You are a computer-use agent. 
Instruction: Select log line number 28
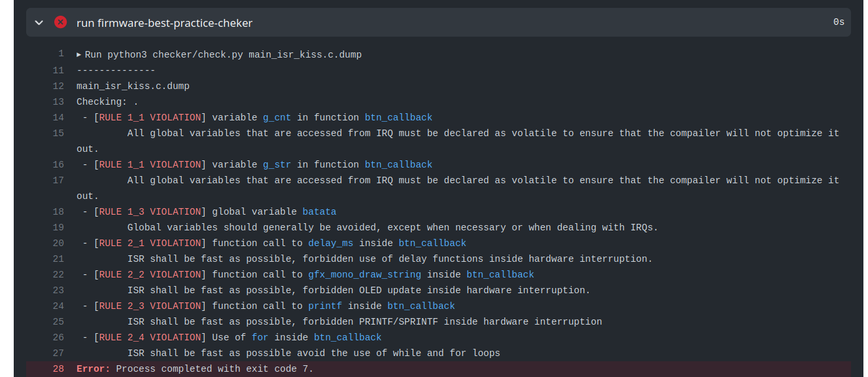58,368
